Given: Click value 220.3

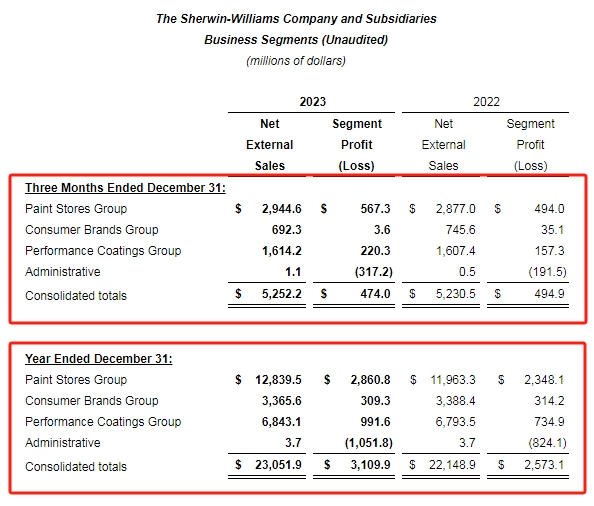Looking at the screenshot, I should [x=375, y=251].
